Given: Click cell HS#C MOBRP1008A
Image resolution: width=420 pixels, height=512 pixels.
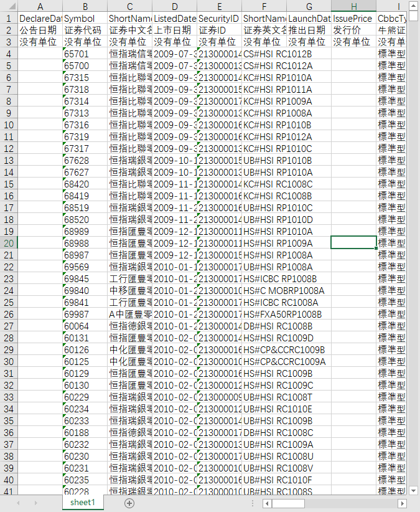Looking at the screenshot, I should [x=284, y=290].
